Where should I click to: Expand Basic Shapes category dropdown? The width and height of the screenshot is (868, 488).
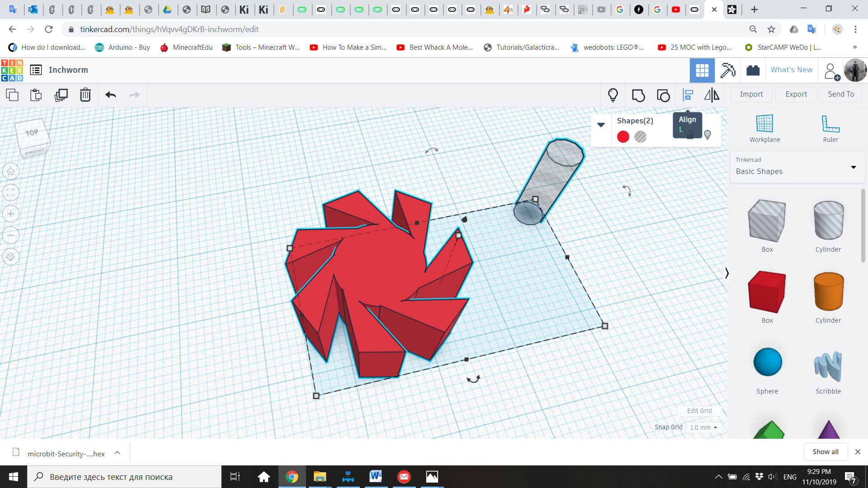point(853,167)
